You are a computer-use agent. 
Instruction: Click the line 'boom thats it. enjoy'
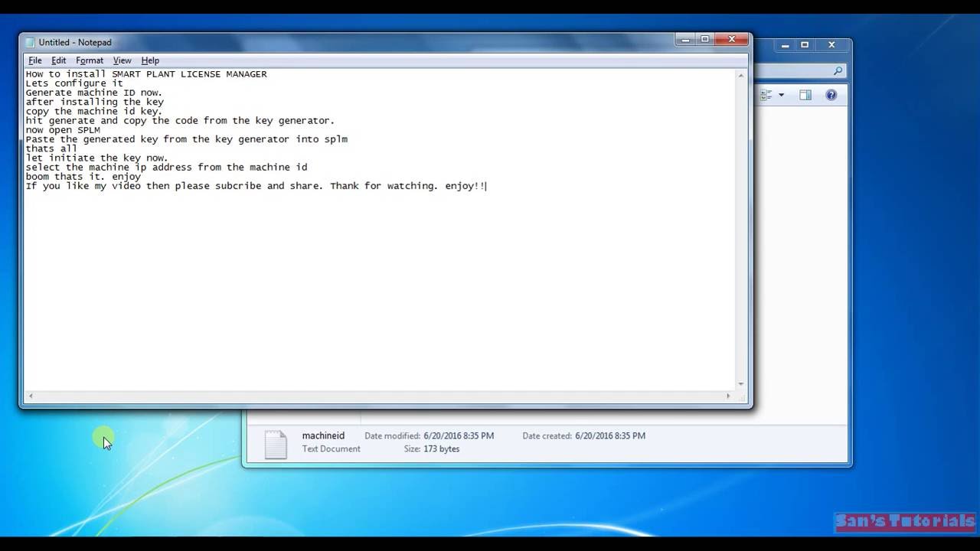coord(83,177)
